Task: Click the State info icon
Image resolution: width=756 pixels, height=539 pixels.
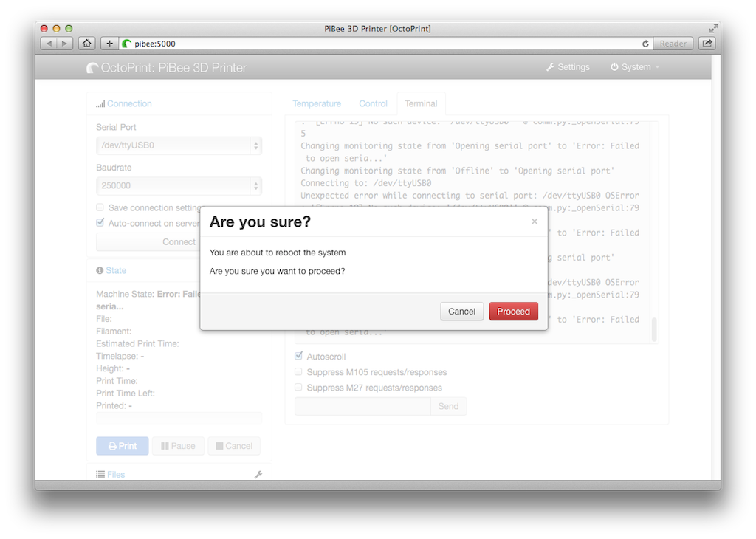Action: [100, 270]
